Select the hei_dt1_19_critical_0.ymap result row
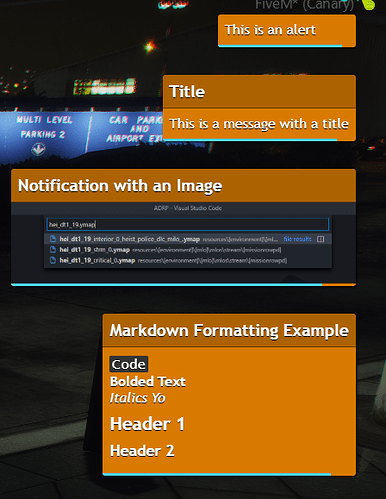Screen dimensions: 386x499 pos(188,260)
